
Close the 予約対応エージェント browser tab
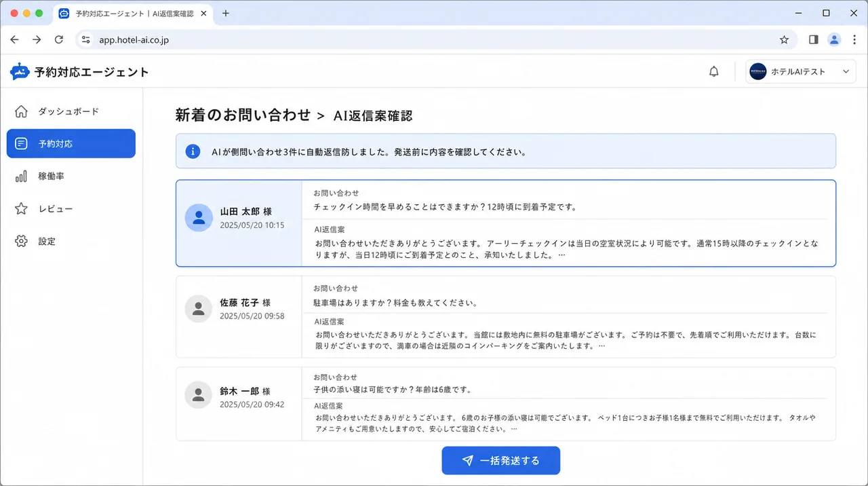pyautogui.click(x=204, y=13)
